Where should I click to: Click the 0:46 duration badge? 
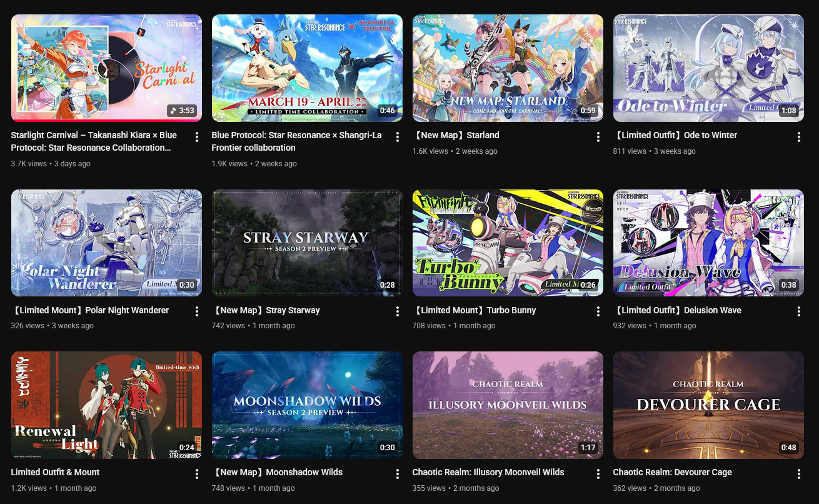point(388,111)
